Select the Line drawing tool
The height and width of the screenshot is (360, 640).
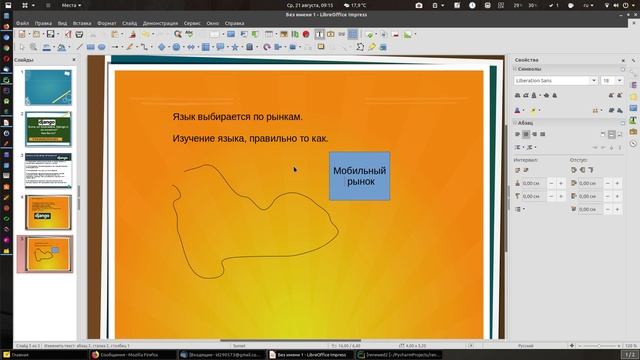80,47
